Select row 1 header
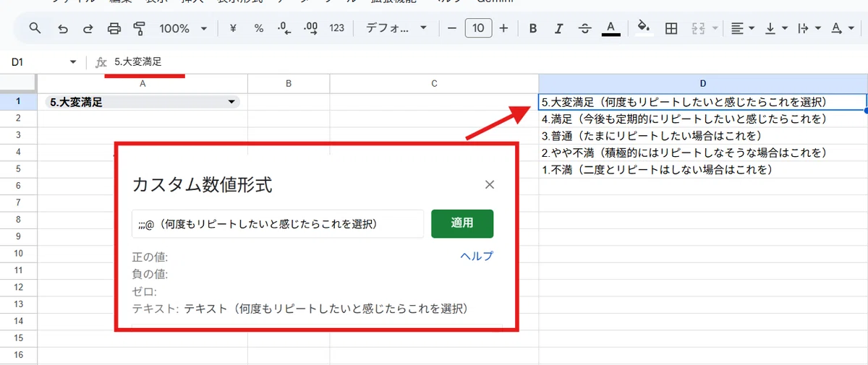868x365 pixels. pos(18,102)
